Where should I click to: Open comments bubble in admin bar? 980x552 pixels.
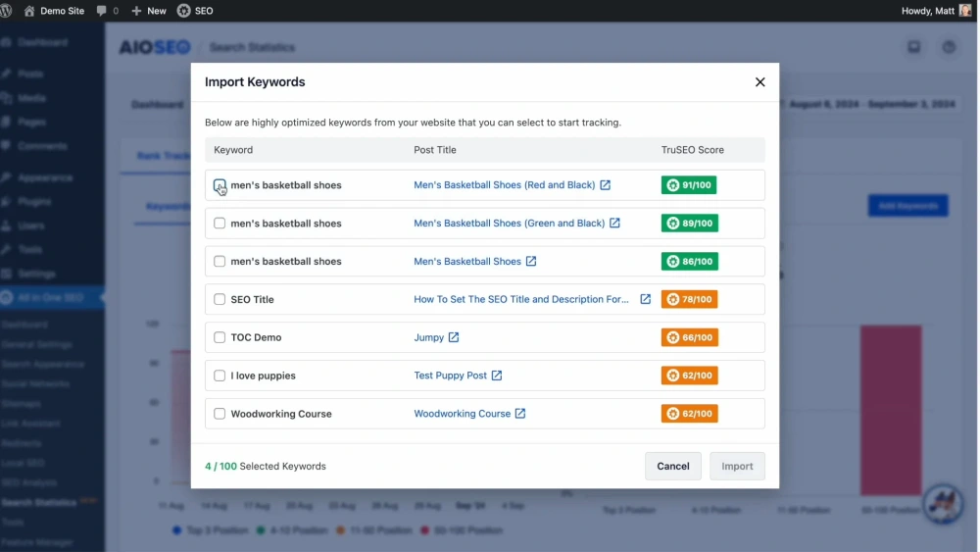tap(108, 11)
